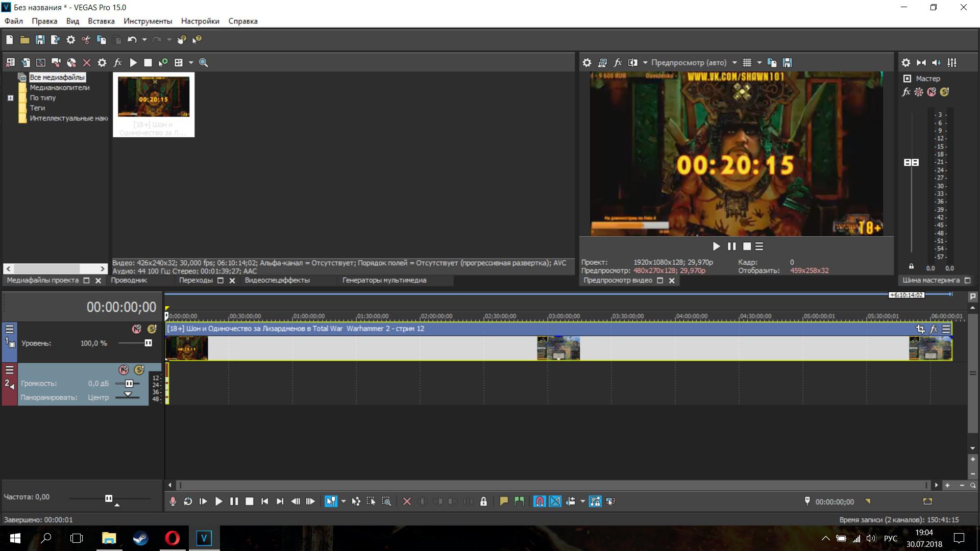Create a new project with the blank page icon

point(9,40)
